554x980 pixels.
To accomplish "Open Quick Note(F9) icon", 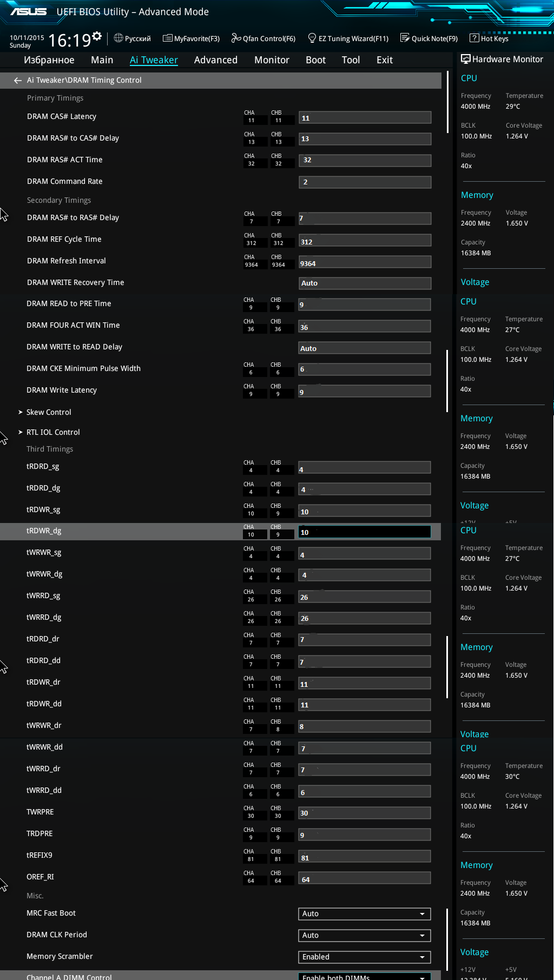I will click(405, 38).
